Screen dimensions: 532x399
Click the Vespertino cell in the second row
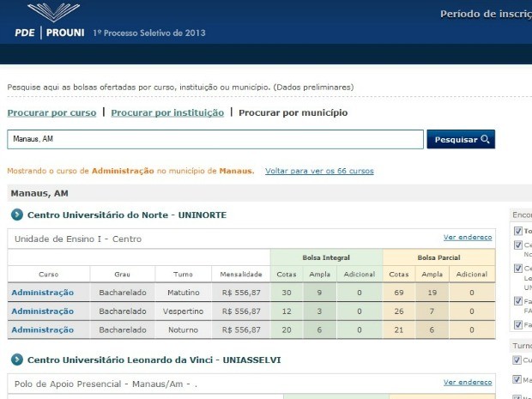pos(184,311)
